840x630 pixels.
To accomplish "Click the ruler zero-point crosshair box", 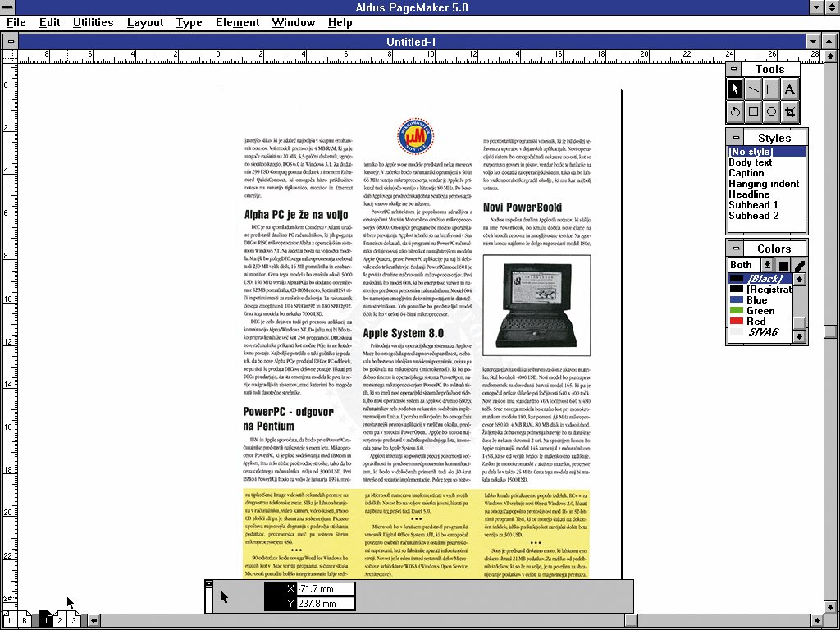I will 10,57.
